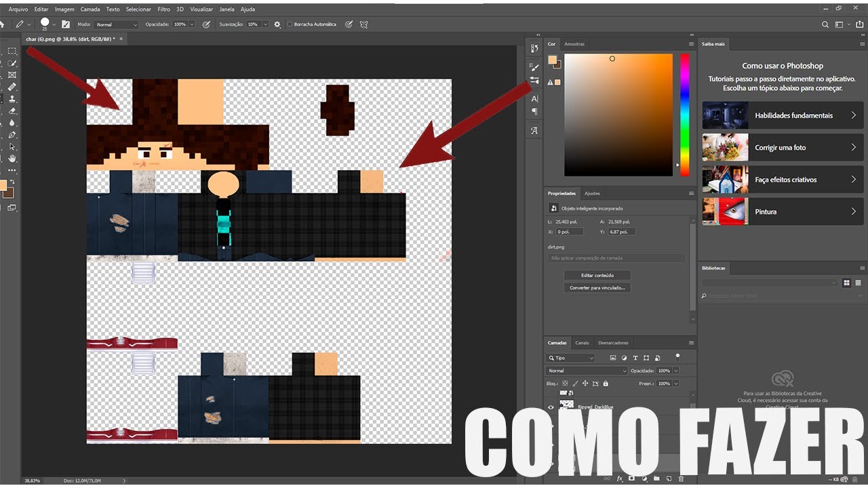
Task: Click the Converter para vinculado button
Action: click(597, 288)
